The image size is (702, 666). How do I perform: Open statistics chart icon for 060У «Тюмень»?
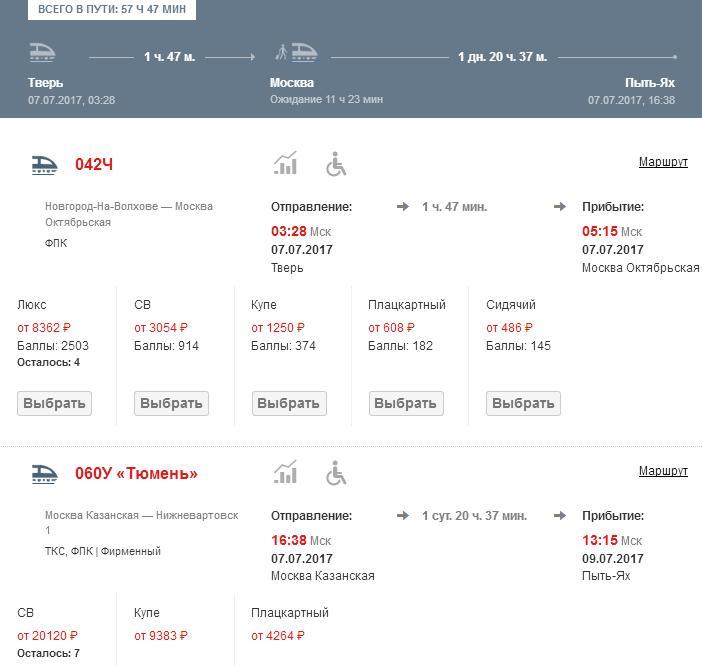pos(286,472)
